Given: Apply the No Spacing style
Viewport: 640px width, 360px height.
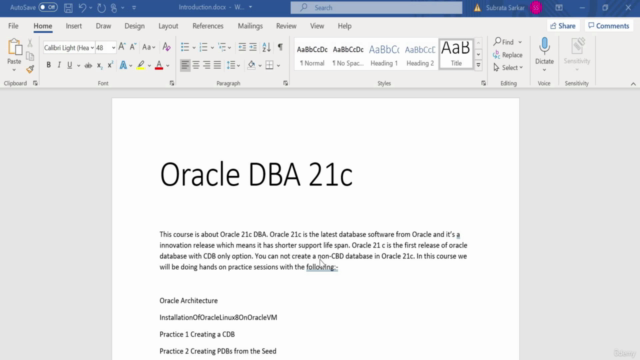Looking at the screenshot, I should pos(348,55).
